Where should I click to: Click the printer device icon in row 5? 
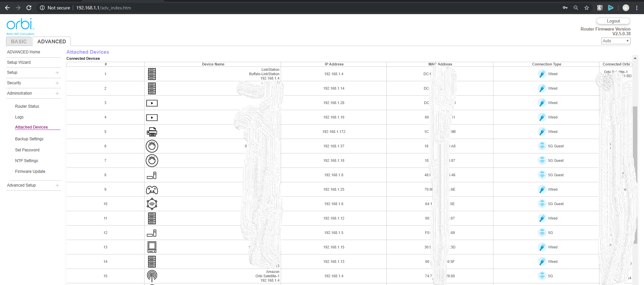pyautogui.click(x=152, y=132)
